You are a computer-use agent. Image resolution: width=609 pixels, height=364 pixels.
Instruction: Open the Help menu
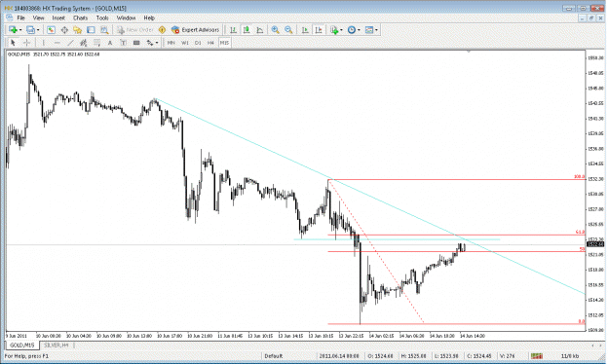point(149,18)
